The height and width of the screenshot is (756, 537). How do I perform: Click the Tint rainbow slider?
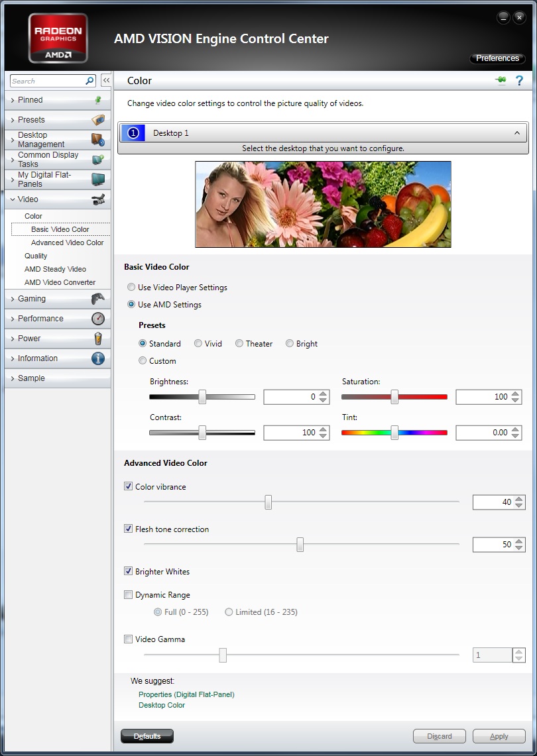click(394, 433)
